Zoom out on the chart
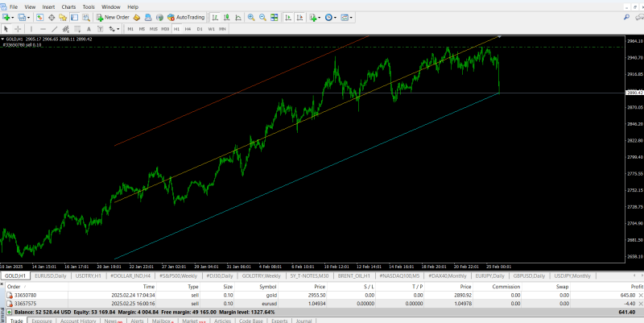Image resolution: width=644 pixels, height=323 pixels. pos(262,17)
